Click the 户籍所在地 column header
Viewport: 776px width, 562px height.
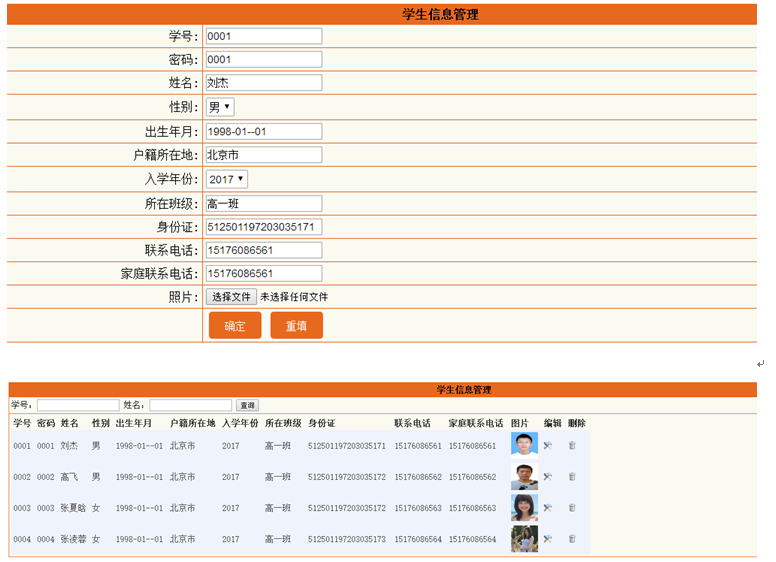click(193, 423)
